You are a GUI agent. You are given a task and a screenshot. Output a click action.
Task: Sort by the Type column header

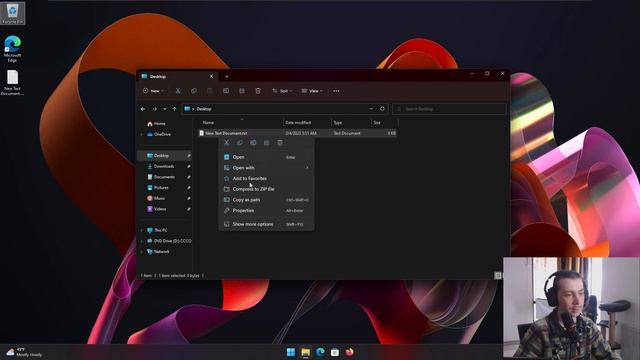351,122
